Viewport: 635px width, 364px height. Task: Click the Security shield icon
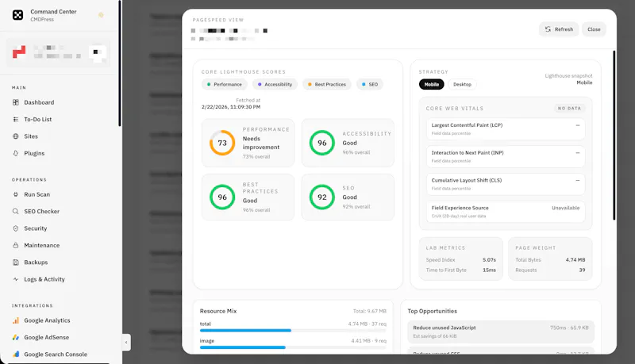pos(16,228)
